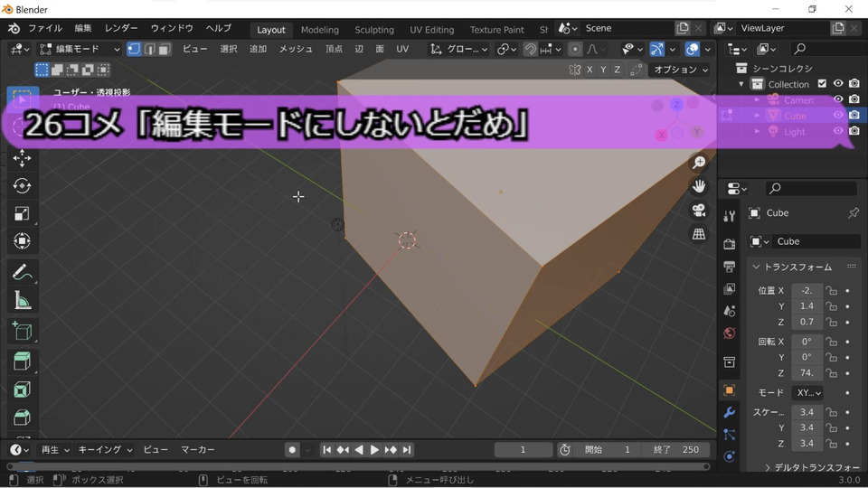Open the レンダー menu
The width and height of the screenshot is (868, 488).
(121, 28)
